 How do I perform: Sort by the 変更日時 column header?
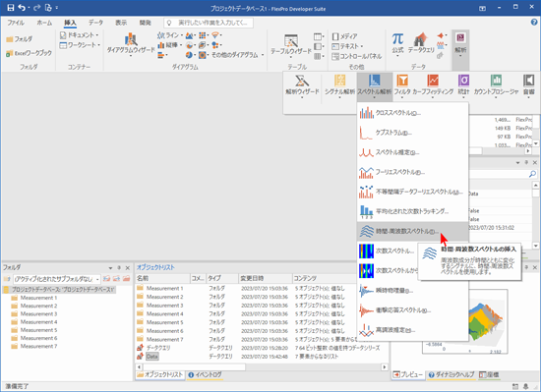265,278
